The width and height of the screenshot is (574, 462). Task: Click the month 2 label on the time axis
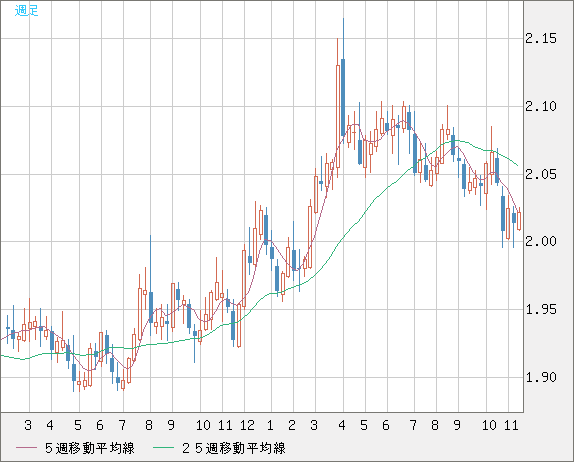pos(292,425)
